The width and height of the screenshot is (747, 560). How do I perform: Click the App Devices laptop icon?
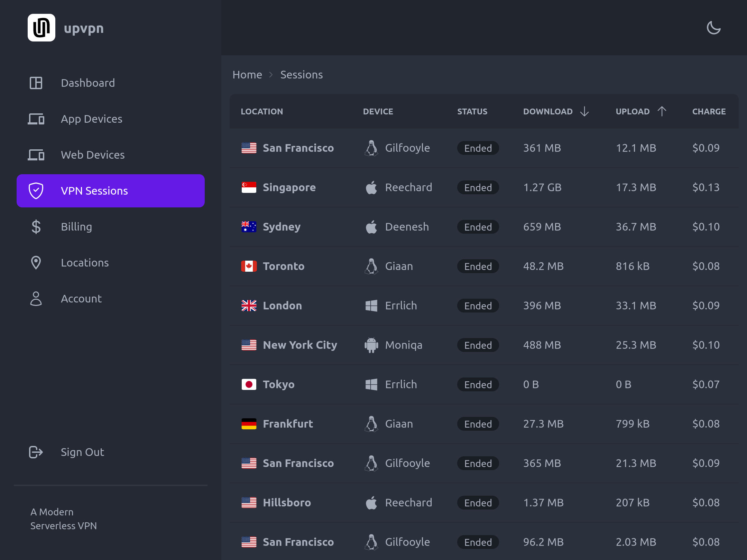(x=36, y=119)
